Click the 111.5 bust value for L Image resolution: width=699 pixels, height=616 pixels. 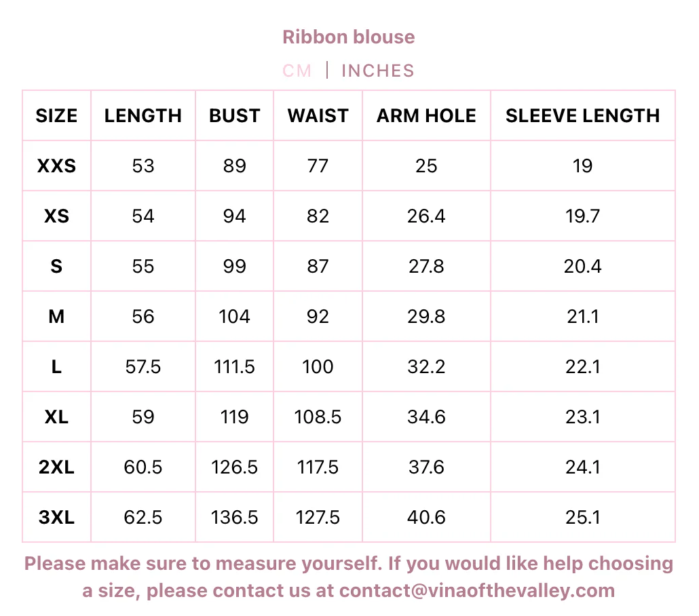pyautogui.click(x=235, y=366)
